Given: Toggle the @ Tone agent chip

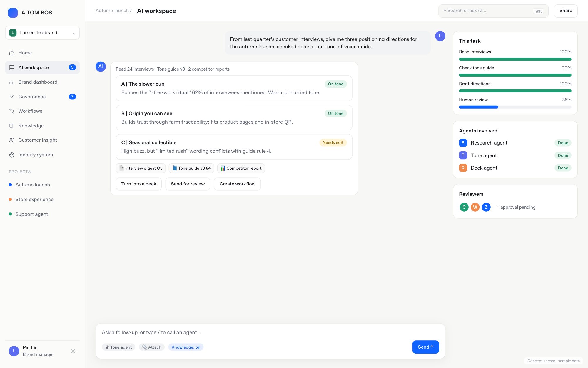Looking at the screenshot, I should tap(118, 347).
